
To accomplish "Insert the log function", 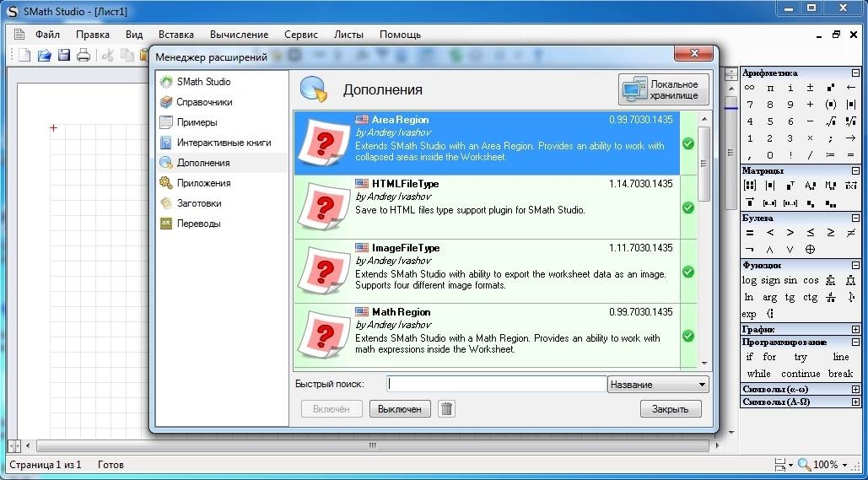I will click(x=749, y=280).
